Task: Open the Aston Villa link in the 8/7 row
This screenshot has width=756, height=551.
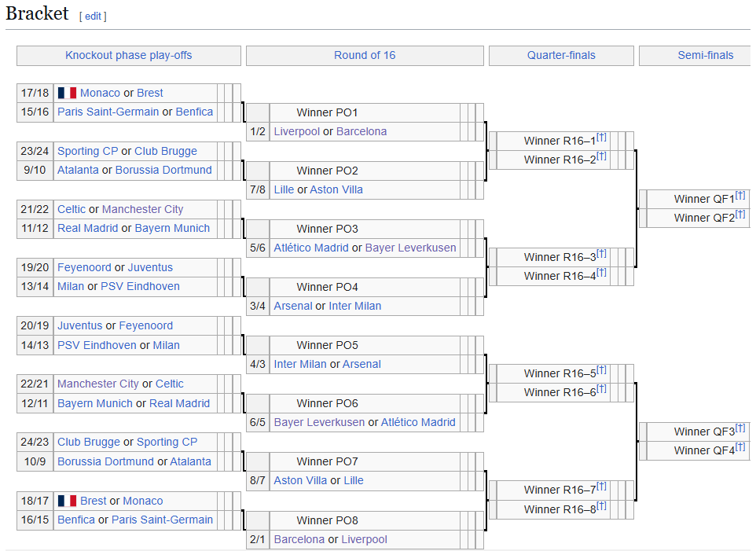Action: (x=300, y=480)
